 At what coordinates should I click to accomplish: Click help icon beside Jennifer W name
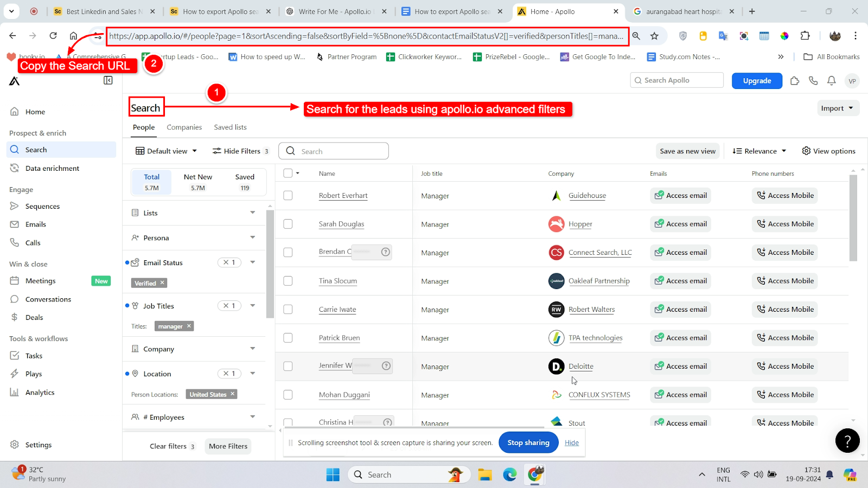coord(386,366)
